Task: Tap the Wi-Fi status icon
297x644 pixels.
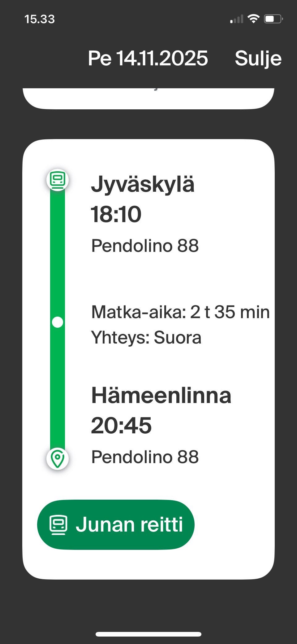Action: coord(253,19)
